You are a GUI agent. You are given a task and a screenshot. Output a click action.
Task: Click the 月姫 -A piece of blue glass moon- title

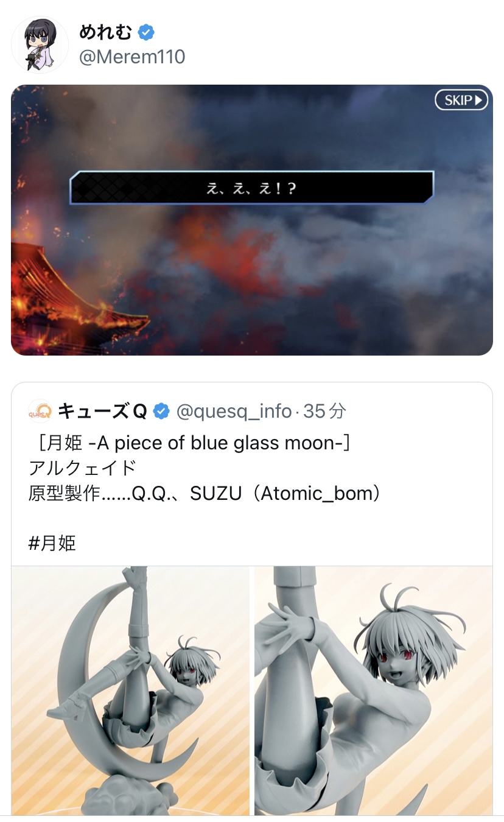189,443
